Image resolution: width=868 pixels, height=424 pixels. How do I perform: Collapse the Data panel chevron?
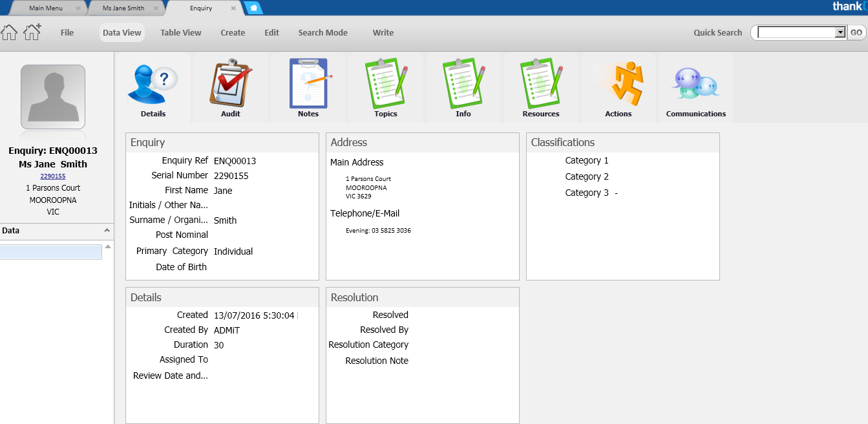[x=107, y=231]
